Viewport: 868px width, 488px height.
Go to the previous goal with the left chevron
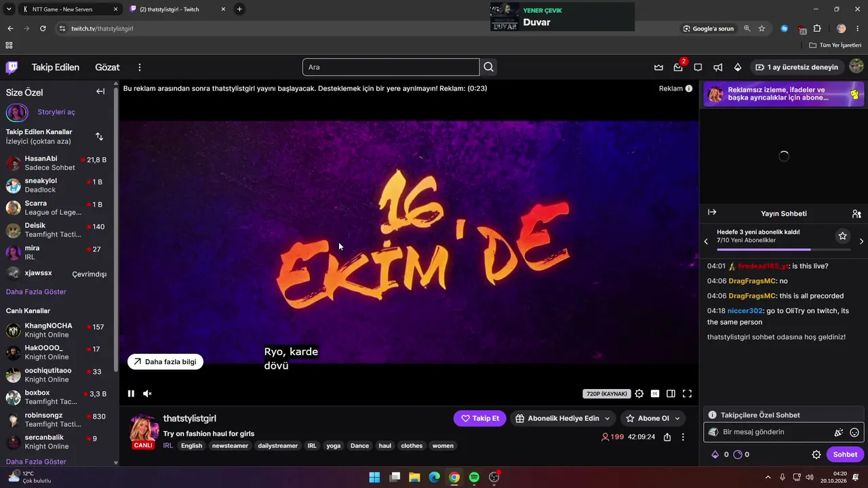(706, 241)
